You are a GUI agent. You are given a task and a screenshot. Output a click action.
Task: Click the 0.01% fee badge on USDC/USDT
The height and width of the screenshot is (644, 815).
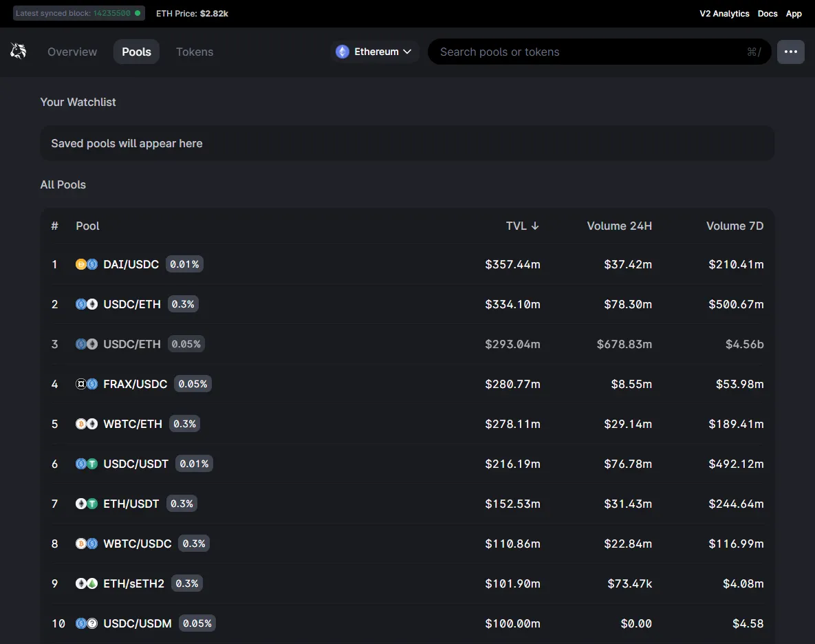click(194, 464)
